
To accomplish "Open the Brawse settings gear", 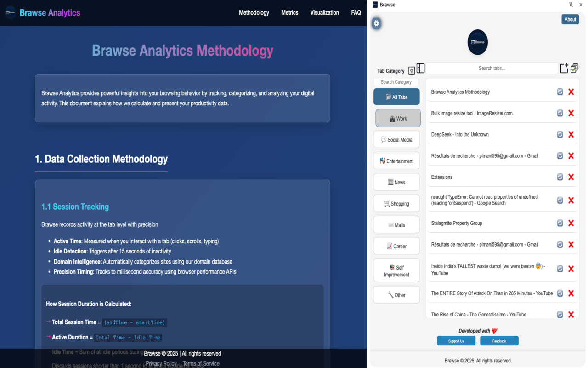I will [376, 23].
